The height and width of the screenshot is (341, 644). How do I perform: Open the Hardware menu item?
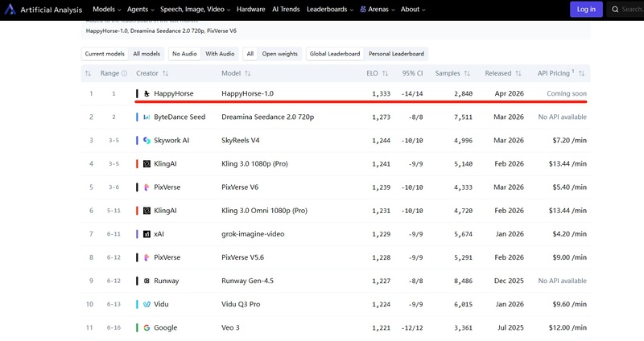(x=250, y=10)
